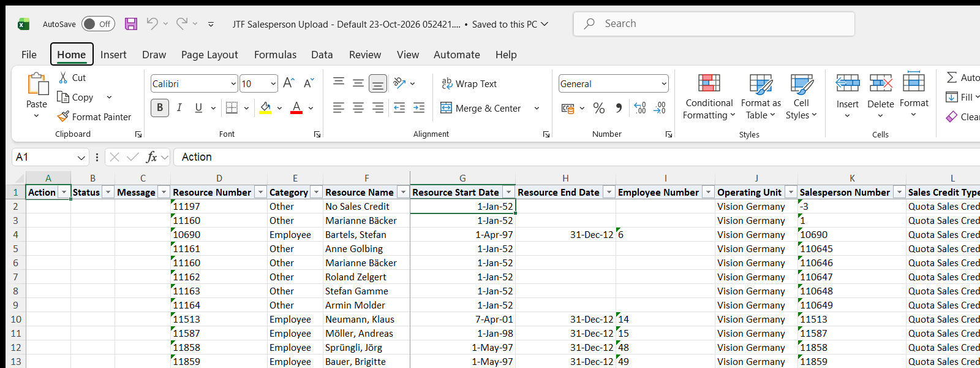Viewport: 980px width, 368px height.
Task: Open Clipboard group dialog launcher
Action: coord(138,134)
